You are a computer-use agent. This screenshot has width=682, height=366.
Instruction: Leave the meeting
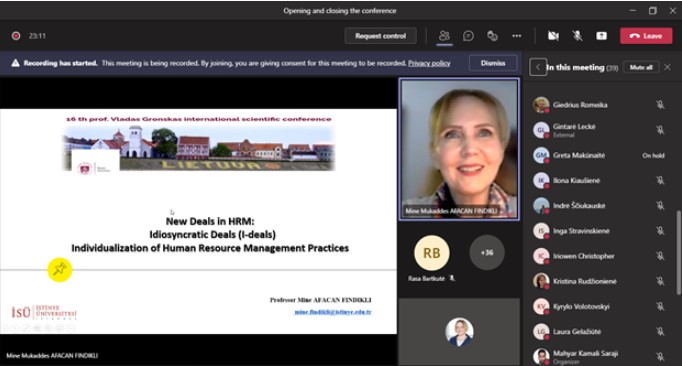coord(646,36)
